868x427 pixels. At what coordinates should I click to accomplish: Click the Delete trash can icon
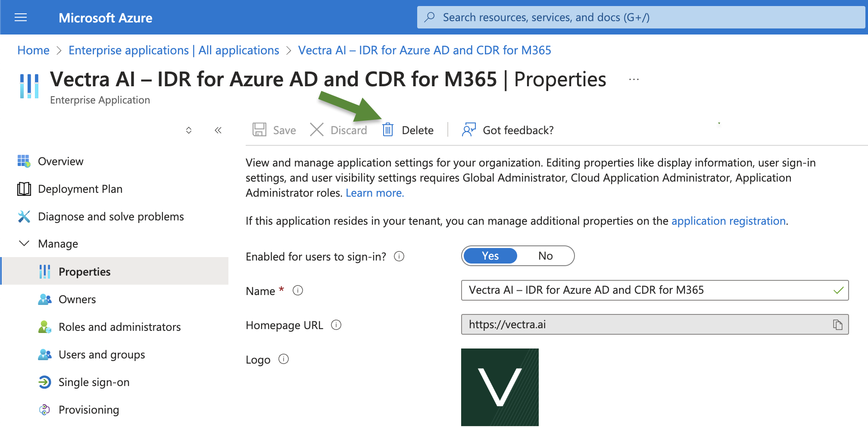tap(387, 130)
